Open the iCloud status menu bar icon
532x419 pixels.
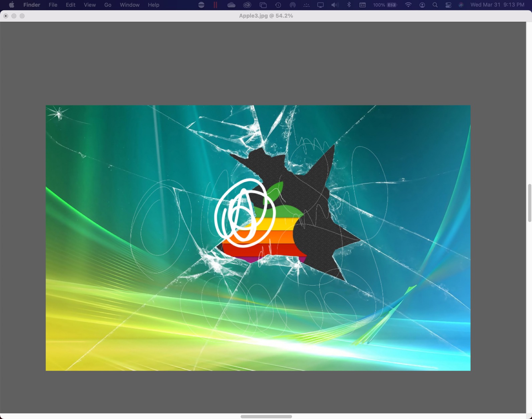point(231,5)
